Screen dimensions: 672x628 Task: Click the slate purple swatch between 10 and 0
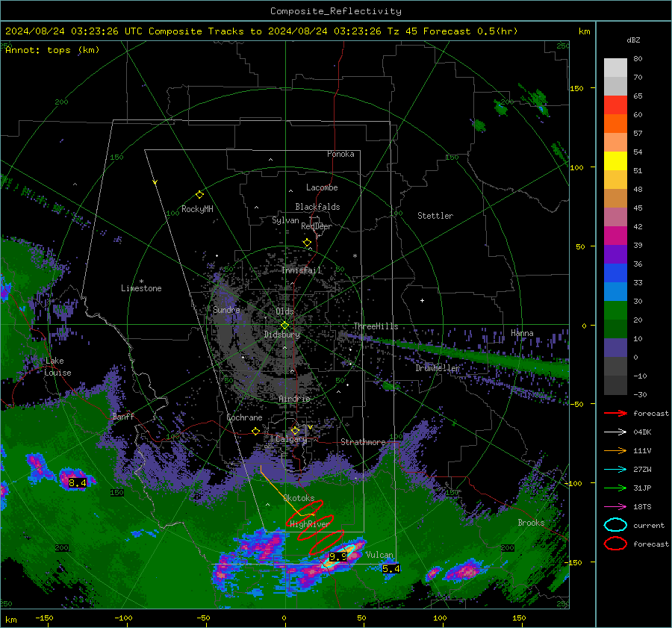coord(615,348)
